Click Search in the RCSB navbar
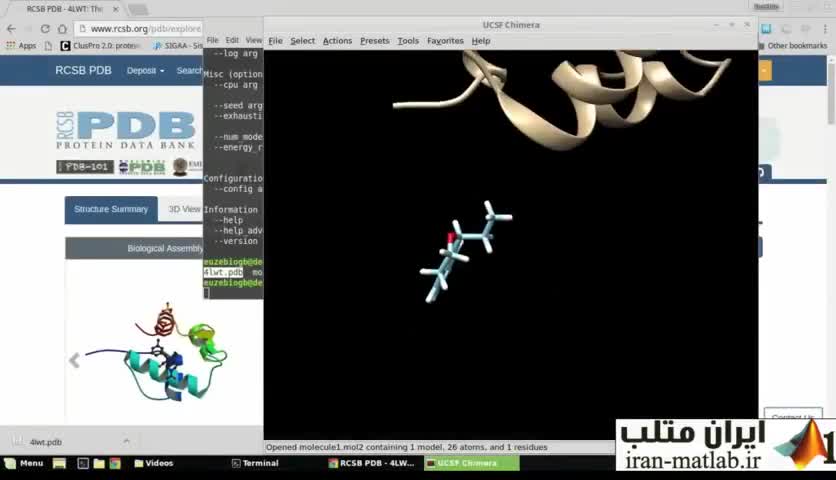Image resolution: width=836 pixels, height=480 pixels. [189, 70]
